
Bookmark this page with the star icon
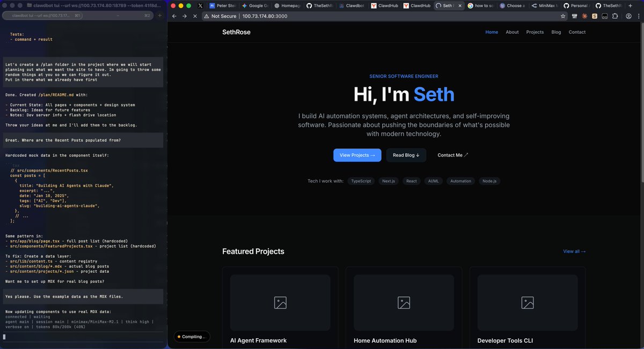(x=563, y=16)
